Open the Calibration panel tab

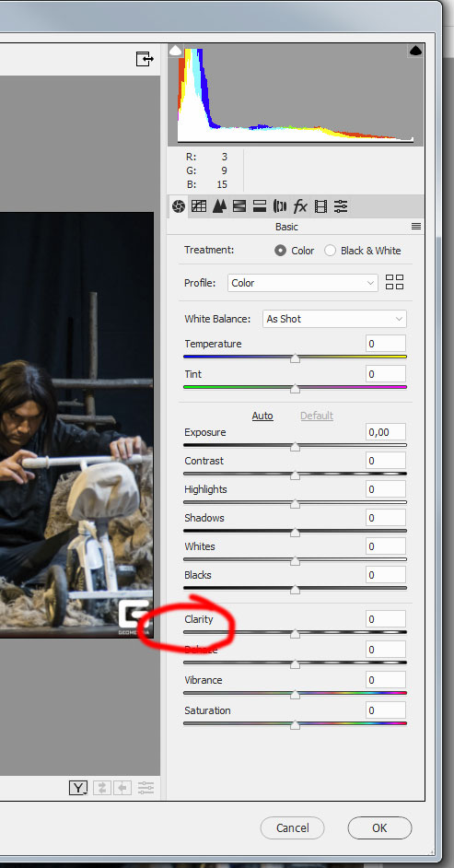[320, 206]
